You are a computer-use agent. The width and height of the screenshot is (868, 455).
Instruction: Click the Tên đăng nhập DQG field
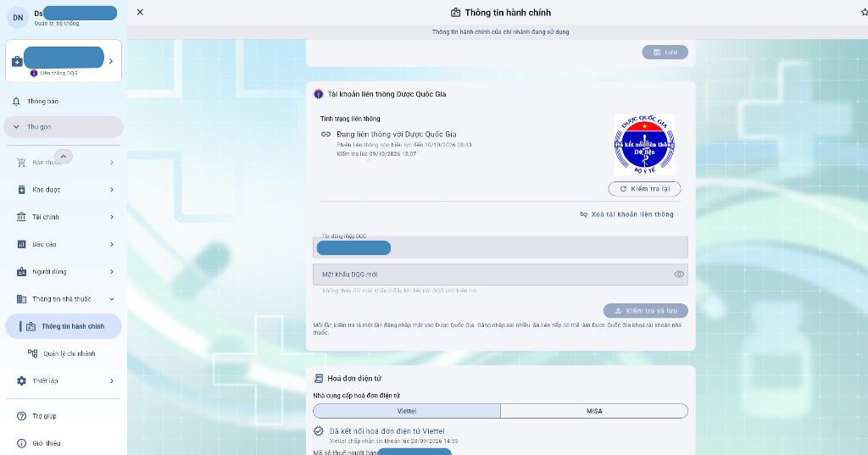click(500, 247)
